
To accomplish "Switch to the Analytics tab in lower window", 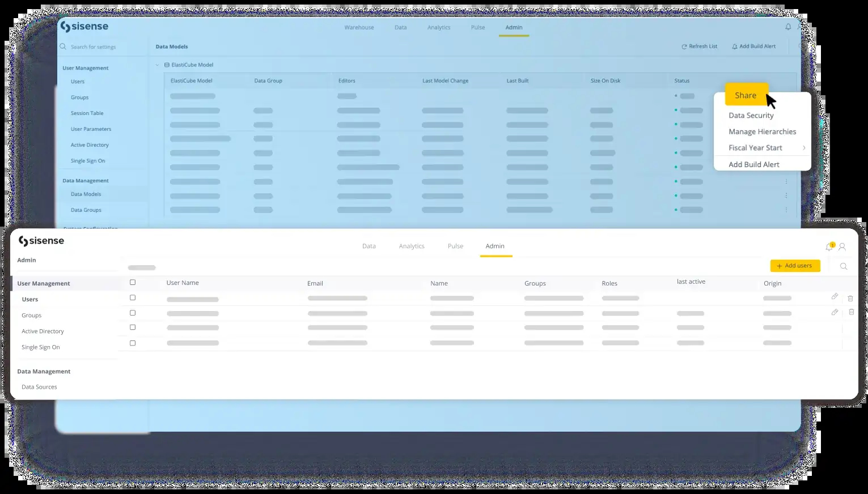I will pyautogui.click(x=412, y=246).
